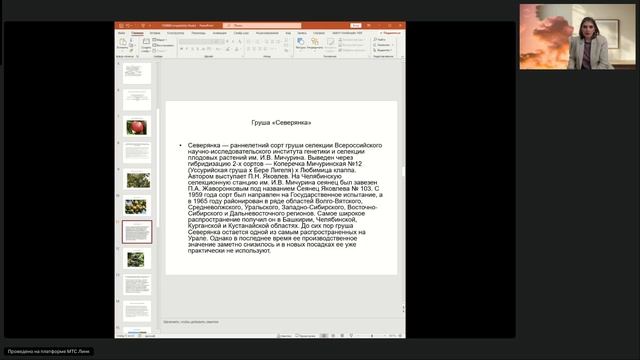Image resolution: width=640 pixels, height=360 pixels.
Task: Click the Cut scissors icon
Action: pyautogui.click(x=131, y=40)
